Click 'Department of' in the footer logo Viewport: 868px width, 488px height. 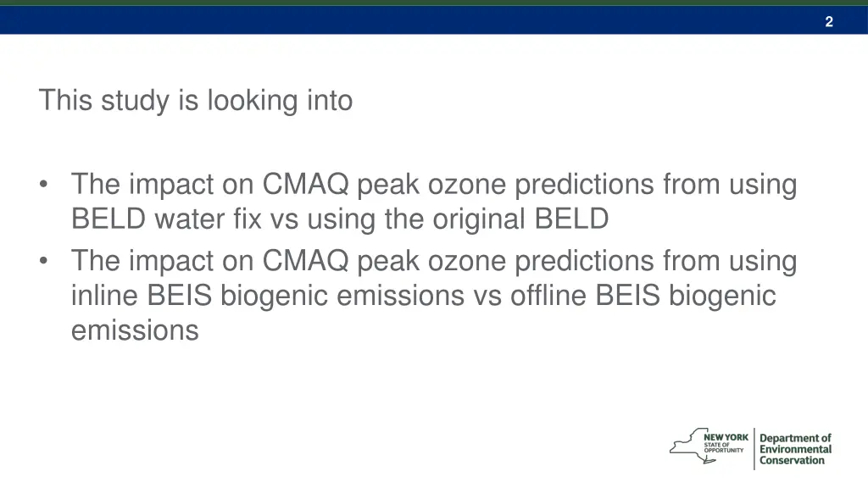tap(795, 438)
